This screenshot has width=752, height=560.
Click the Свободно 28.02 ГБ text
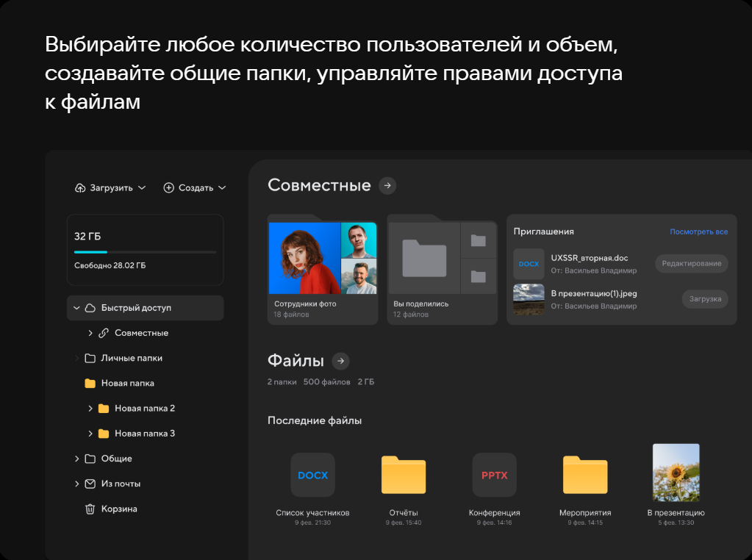pyautogui.click(x=110, y=265)
